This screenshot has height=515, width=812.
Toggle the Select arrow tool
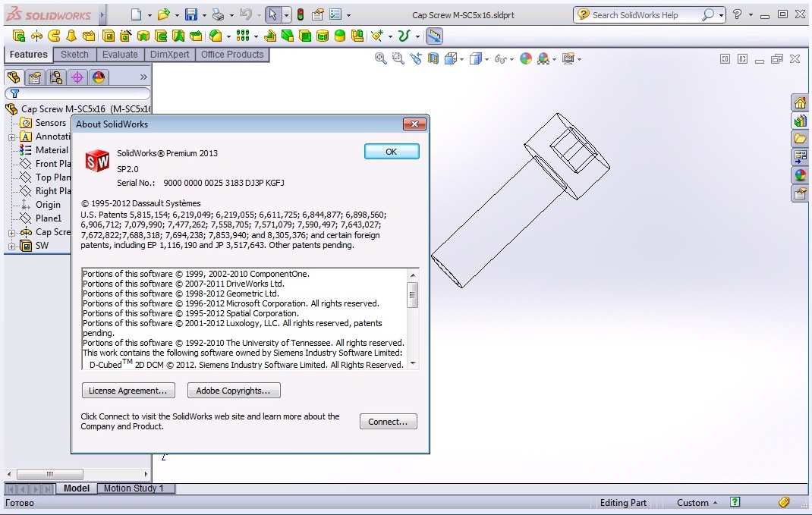click(272, 14)
